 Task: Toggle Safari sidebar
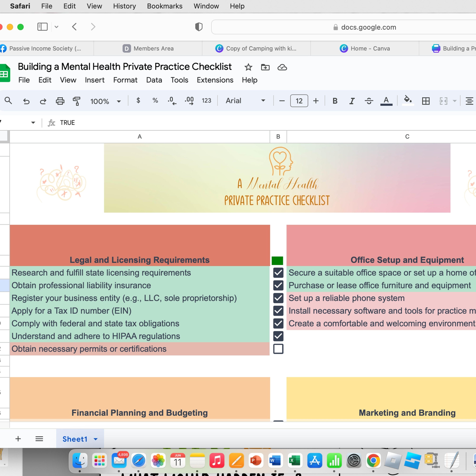click(42, 27)
